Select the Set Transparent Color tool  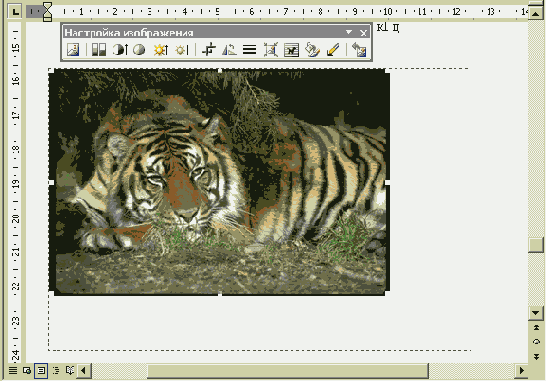pyautogui.click(x=333, y=50)
